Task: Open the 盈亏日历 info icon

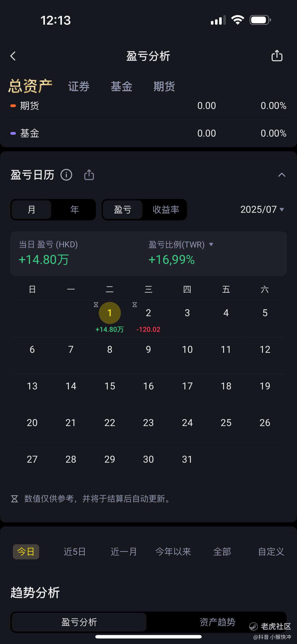Action: [66, 175]
